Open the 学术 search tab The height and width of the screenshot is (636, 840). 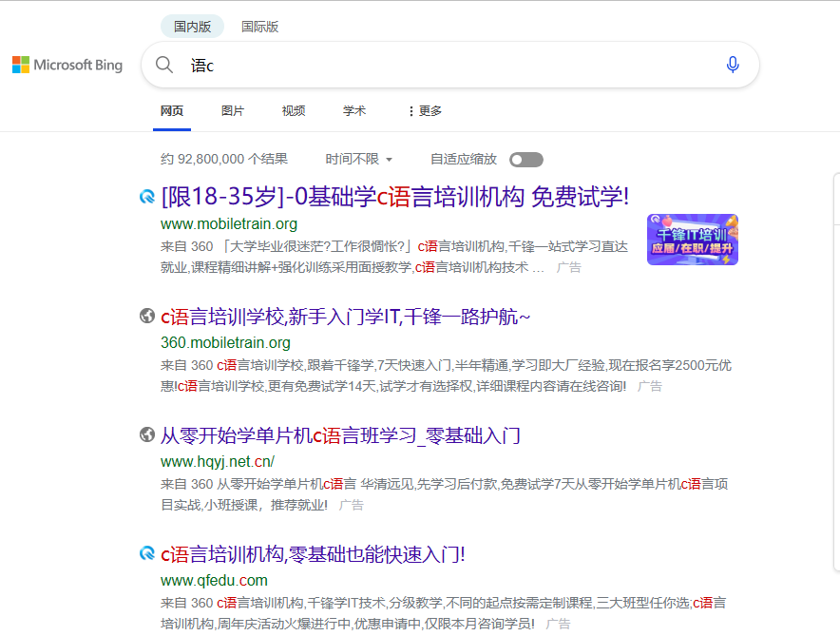pyautogui.click(x=354, y=111)
